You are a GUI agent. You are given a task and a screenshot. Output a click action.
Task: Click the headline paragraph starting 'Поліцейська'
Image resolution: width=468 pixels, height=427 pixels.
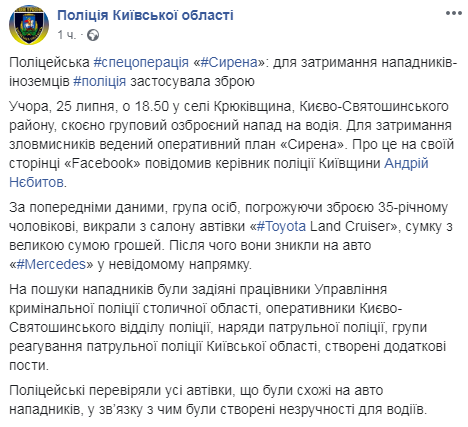(x=233, y=72)
